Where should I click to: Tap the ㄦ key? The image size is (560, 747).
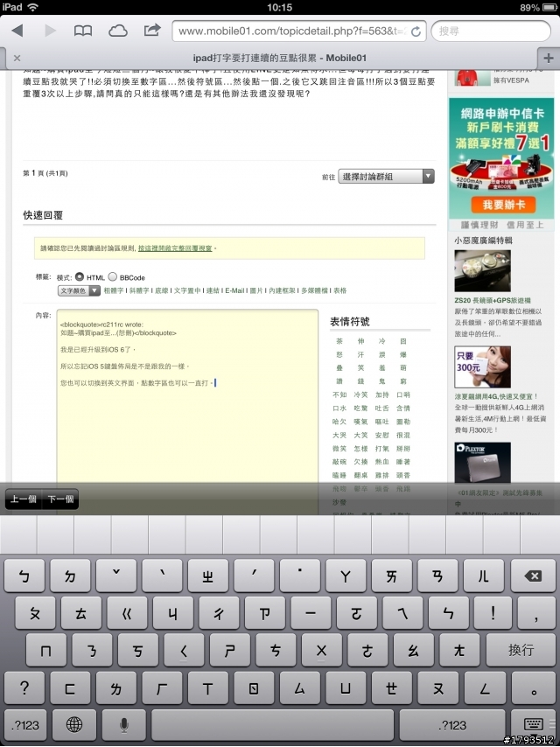click(483, 576)
